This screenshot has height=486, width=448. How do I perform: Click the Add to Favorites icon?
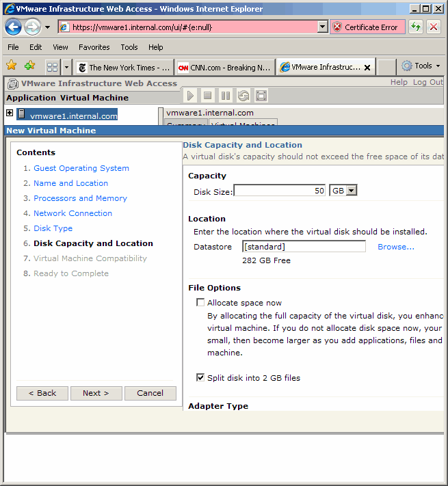pyautogui.click(x=29, y=66)
